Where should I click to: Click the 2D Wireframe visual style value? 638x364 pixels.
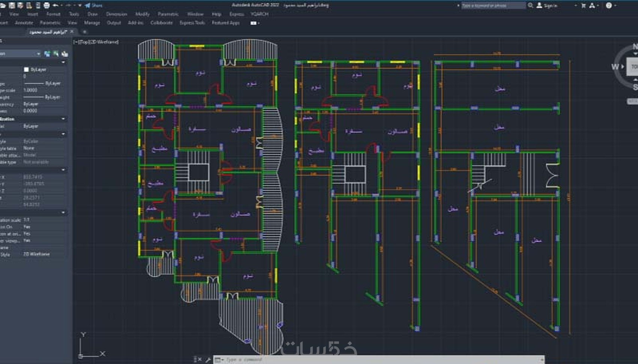[x=36, y=254]
